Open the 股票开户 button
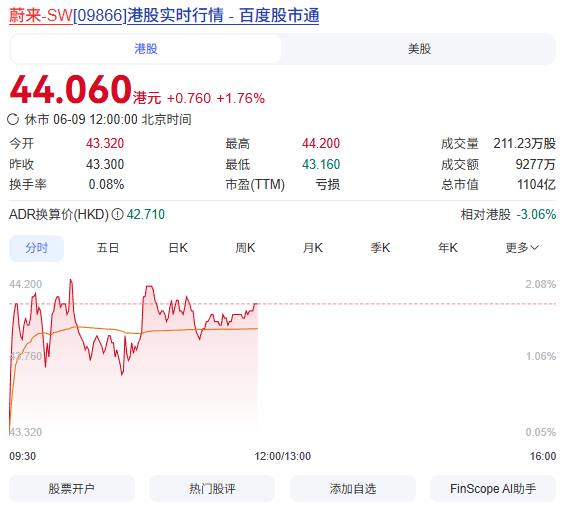Image resolution: width=588 pixels, height=512 pixels. [x=72, y=489]
